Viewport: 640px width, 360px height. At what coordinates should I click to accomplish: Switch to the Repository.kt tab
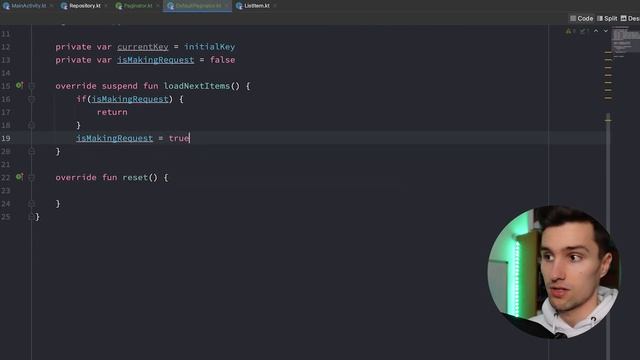tap(84, 6)
